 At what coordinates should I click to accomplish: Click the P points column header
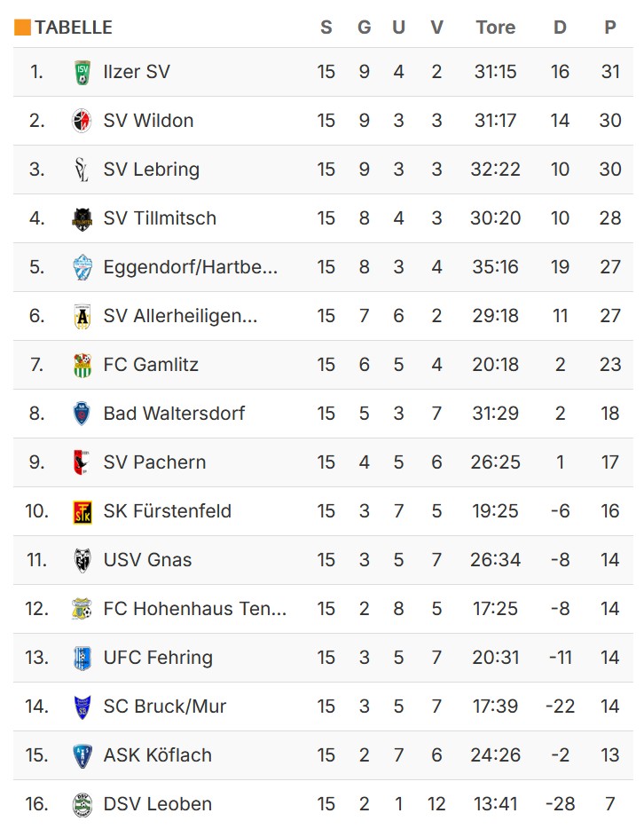pos(610,28)
